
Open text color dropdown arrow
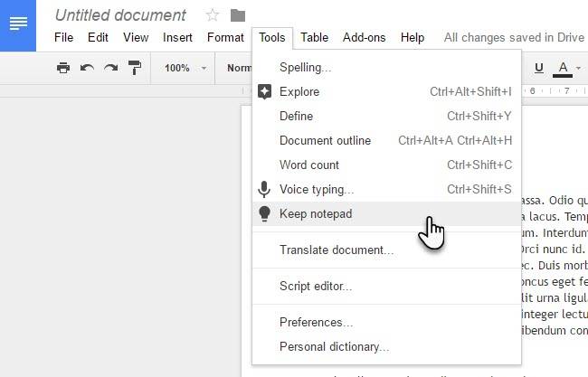pyautogui.click(x=579, y=68)
